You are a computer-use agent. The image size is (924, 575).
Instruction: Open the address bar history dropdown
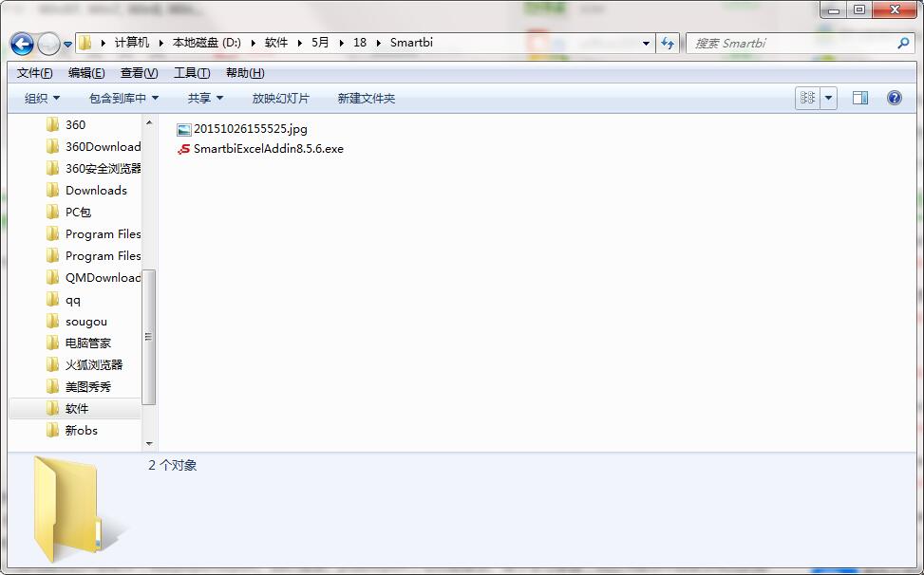click(x=646, y=44)
